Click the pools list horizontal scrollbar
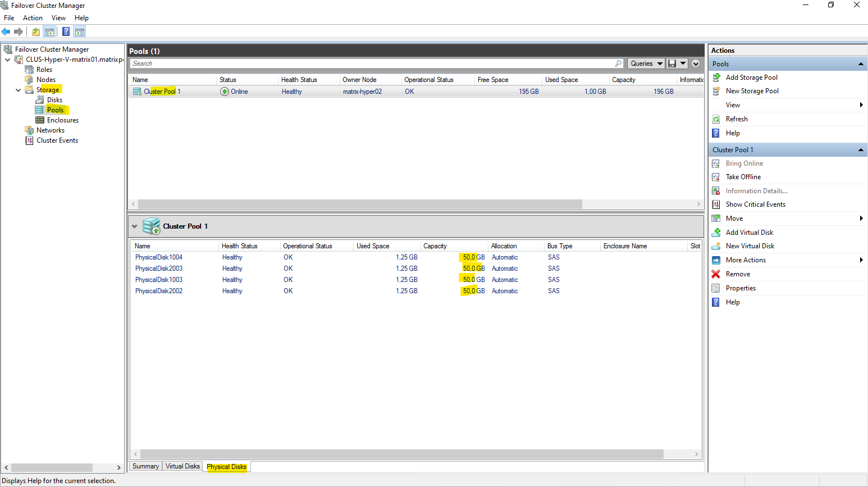The width and height of the screenshot is (868, 487). (x=359, y=204)
